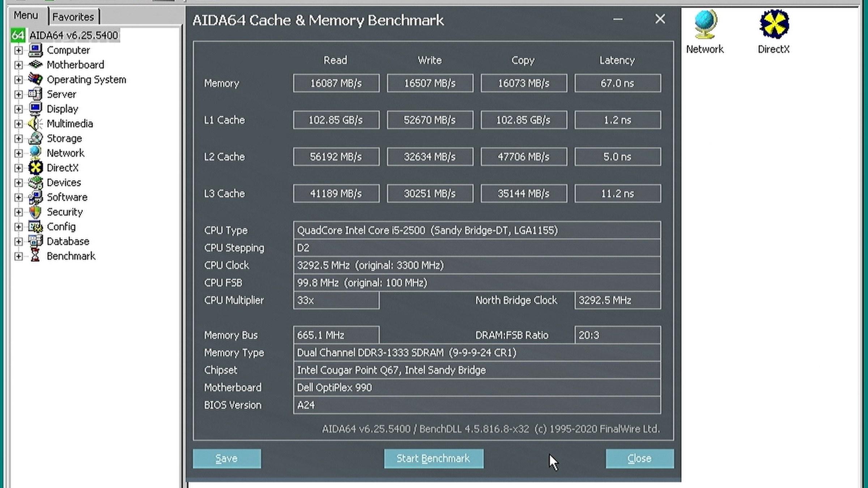
Task: Select the Devices icon in tree
Action: 35,182
